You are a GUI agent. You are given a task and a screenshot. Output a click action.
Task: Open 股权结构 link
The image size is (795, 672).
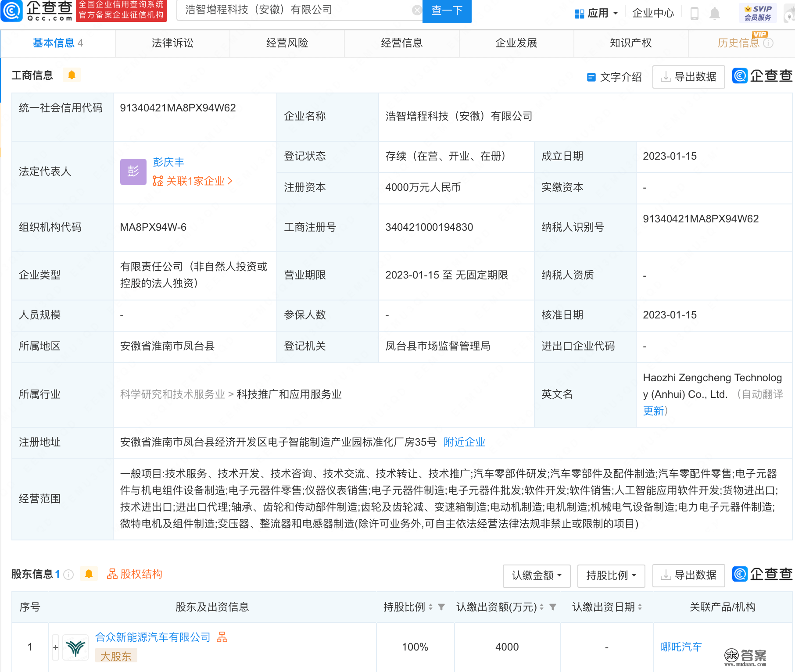point(135,574)
